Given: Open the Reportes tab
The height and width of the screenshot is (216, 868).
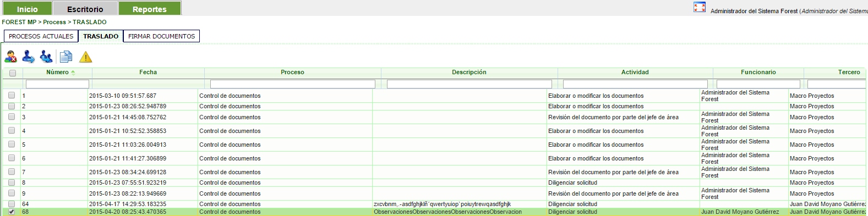Looking at the screenshot, I should [150, 9].
